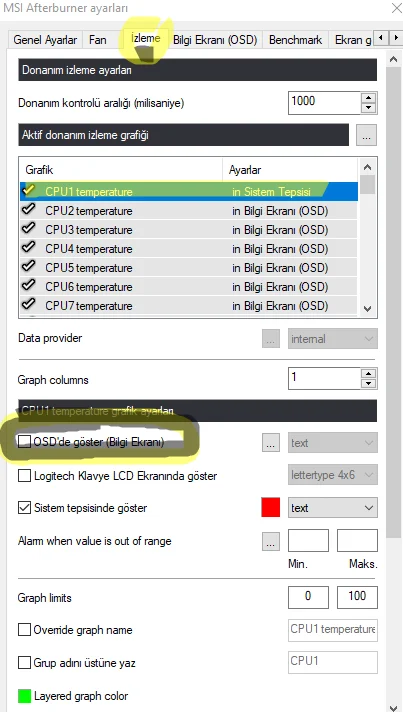Image resolution: width=403 pixels, height=712 pixels.
Task: Toggle checkmark for CPU5 temperature graph
Action: tap(29, 267)
